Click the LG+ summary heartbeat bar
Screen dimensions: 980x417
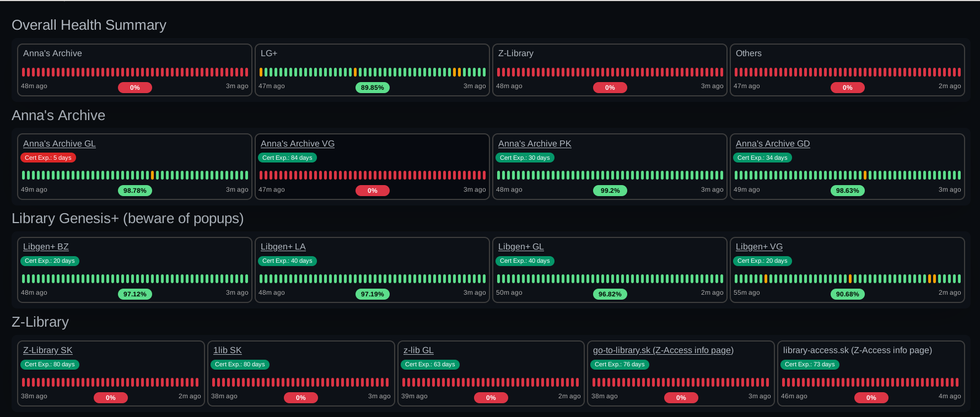[x=373, y=72]
